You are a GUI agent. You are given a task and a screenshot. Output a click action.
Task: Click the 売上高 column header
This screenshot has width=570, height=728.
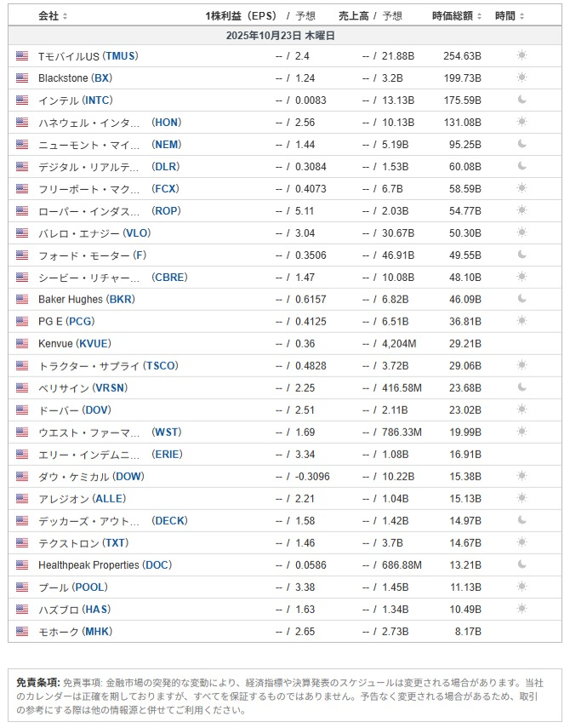[x=351, y=16]
